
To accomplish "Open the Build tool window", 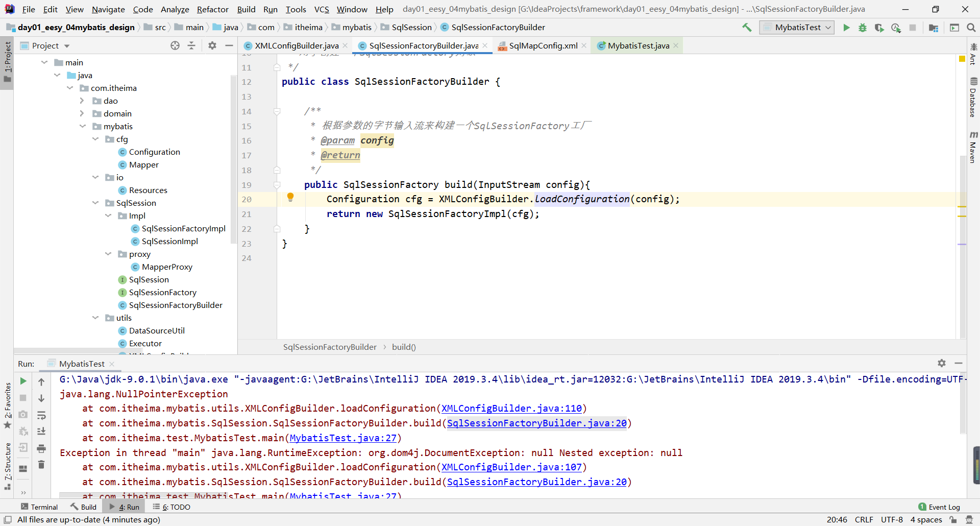I will pos(83,507).
